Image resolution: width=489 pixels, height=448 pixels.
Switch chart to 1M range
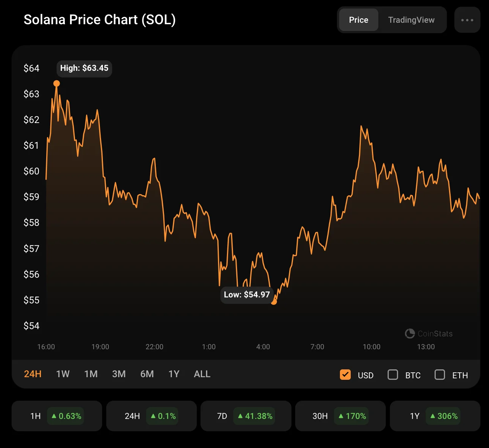91,374
